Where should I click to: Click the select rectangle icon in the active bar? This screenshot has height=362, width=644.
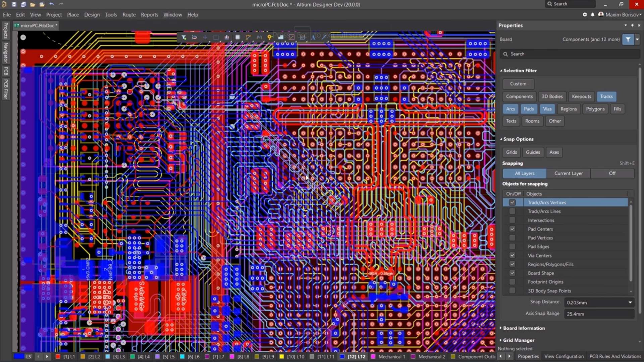pyautogui.click(x=216, y=37)
